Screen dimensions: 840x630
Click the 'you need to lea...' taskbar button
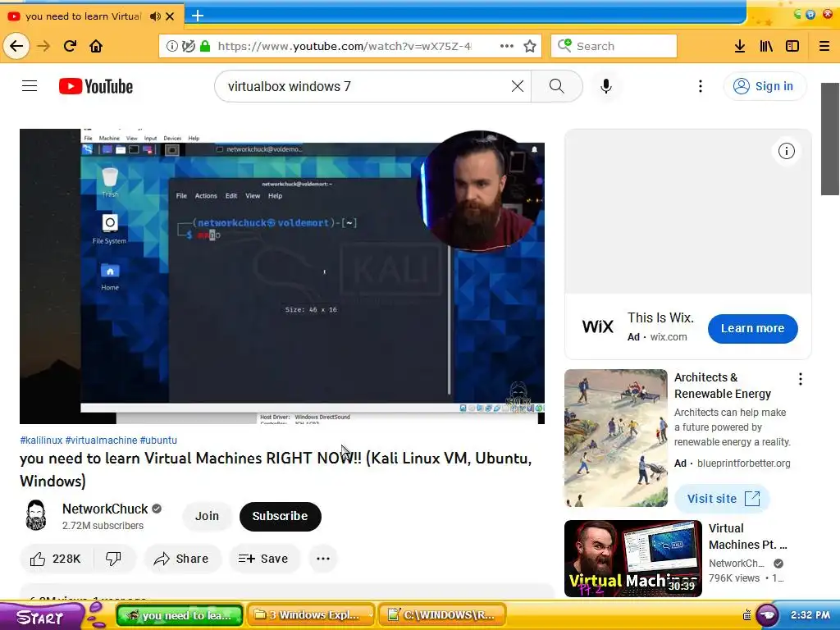(180, 615)
